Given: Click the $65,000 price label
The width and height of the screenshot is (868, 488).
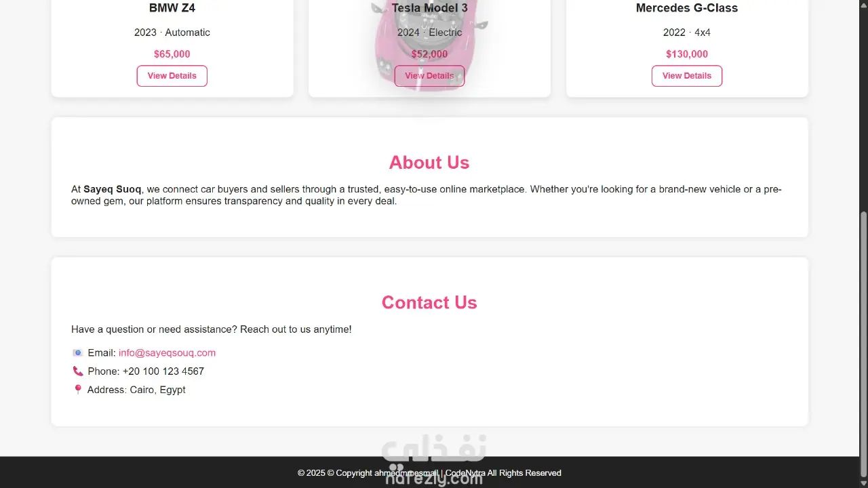Looking at the screenshot, I should click(172, 54).
